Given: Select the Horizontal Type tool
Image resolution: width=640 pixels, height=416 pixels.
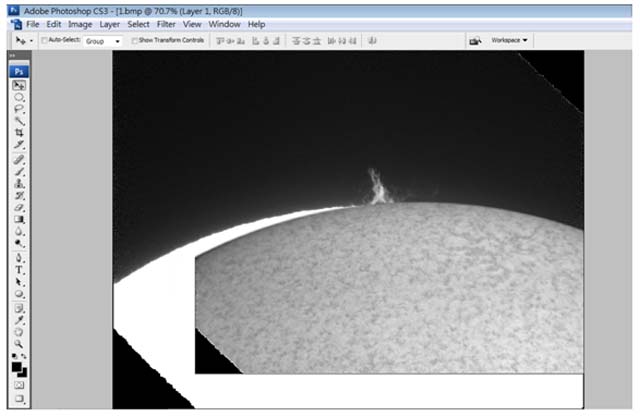Looking at the screenshot, I should coord(19,270).
